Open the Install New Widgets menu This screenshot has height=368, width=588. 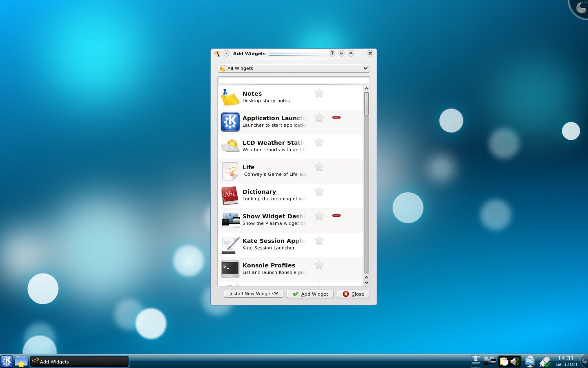click(253, 294)
